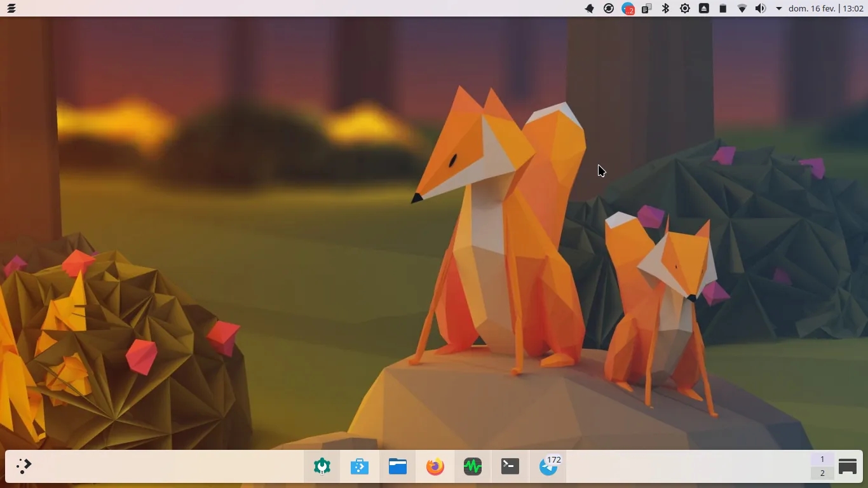Open Telegram showing 172 unread

(549, 466)
